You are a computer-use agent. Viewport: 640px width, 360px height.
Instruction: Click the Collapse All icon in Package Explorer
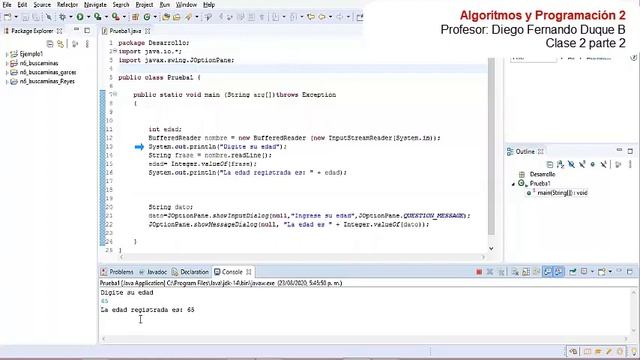[x=50, y=44]
